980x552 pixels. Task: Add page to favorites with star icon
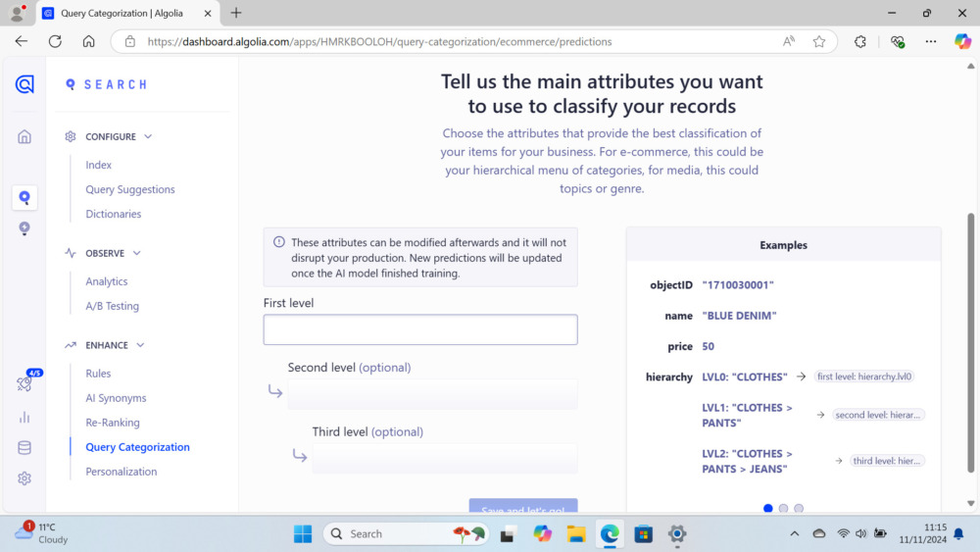[818, 41]
